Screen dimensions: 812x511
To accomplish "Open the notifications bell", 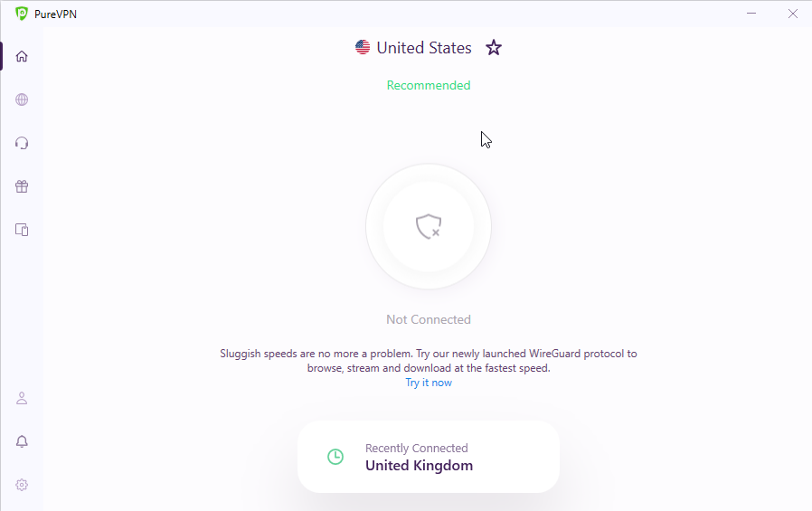I will (x=22, y=441).
